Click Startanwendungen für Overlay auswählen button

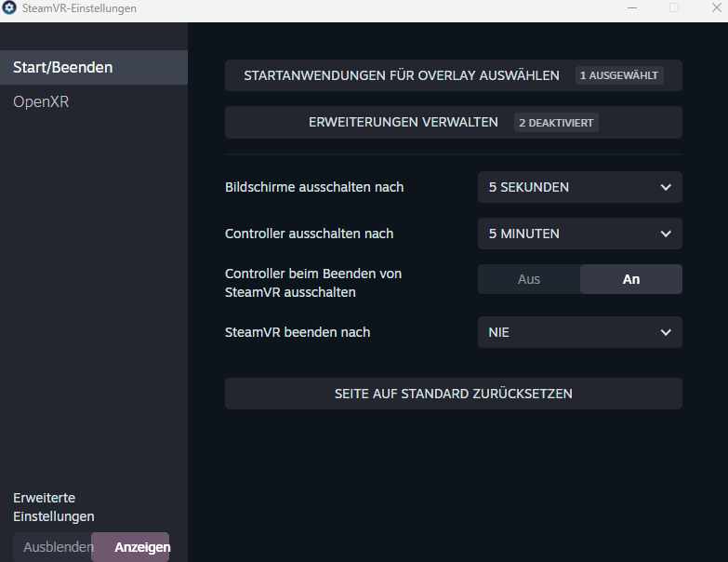tap(454, 75)
